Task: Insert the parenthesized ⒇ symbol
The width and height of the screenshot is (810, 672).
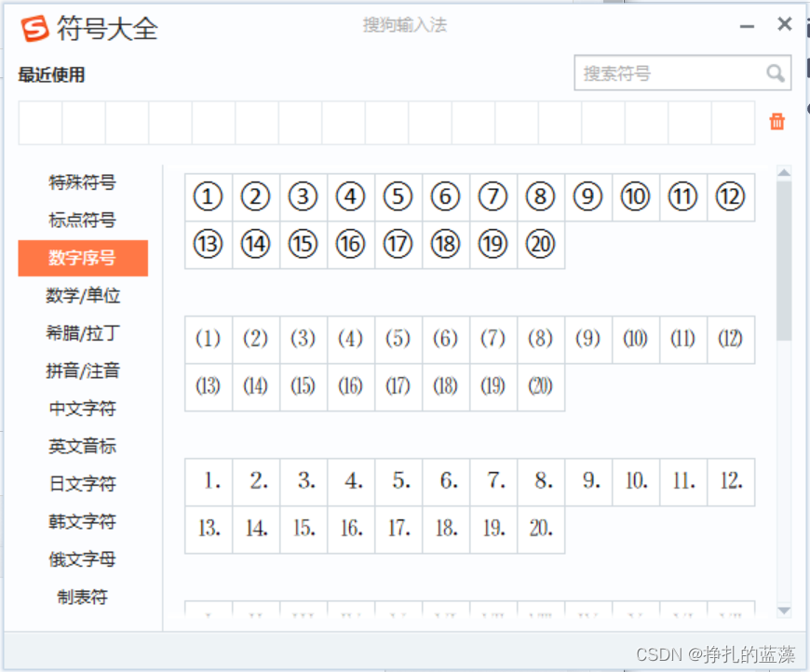Action: click(x=541, y=387)
